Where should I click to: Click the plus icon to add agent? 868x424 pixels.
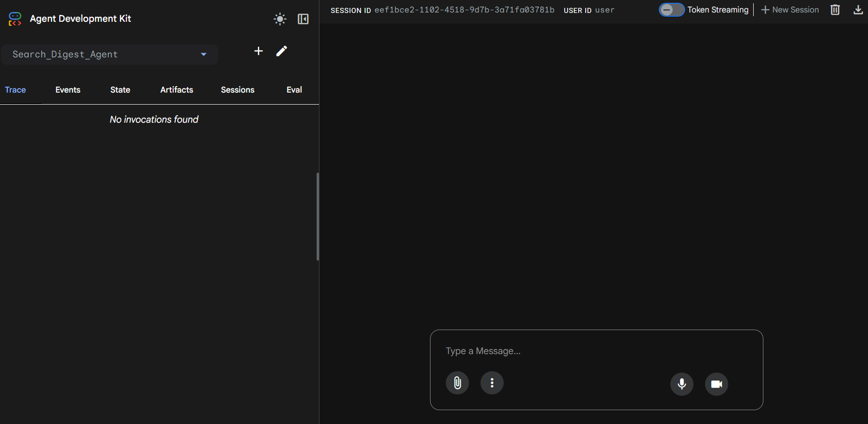(258, 51)
